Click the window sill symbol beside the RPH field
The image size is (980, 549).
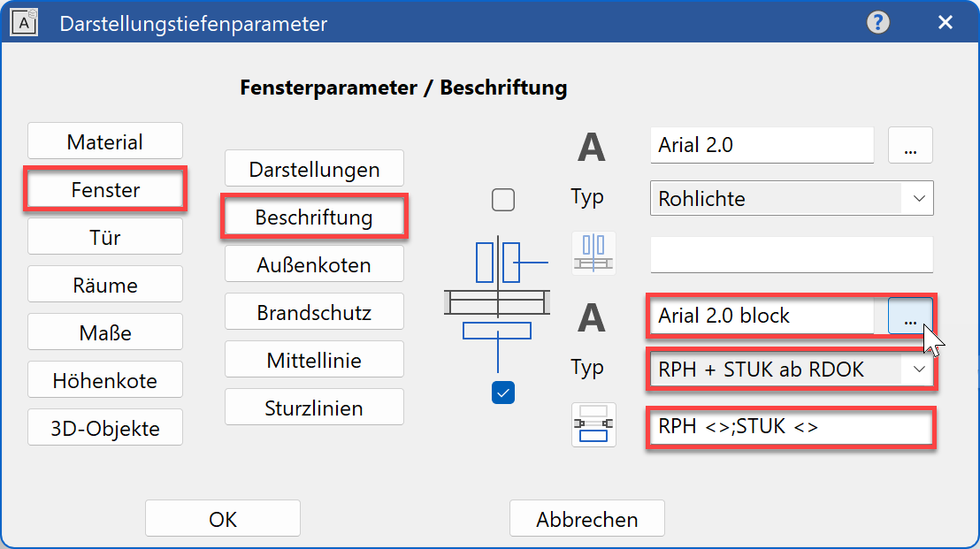(593, 424)
